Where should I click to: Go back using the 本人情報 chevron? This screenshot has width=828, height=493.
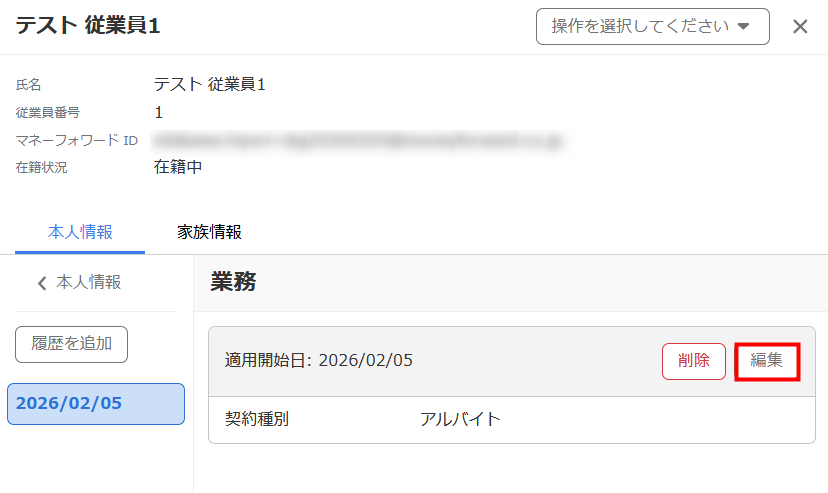pos(79,282)
